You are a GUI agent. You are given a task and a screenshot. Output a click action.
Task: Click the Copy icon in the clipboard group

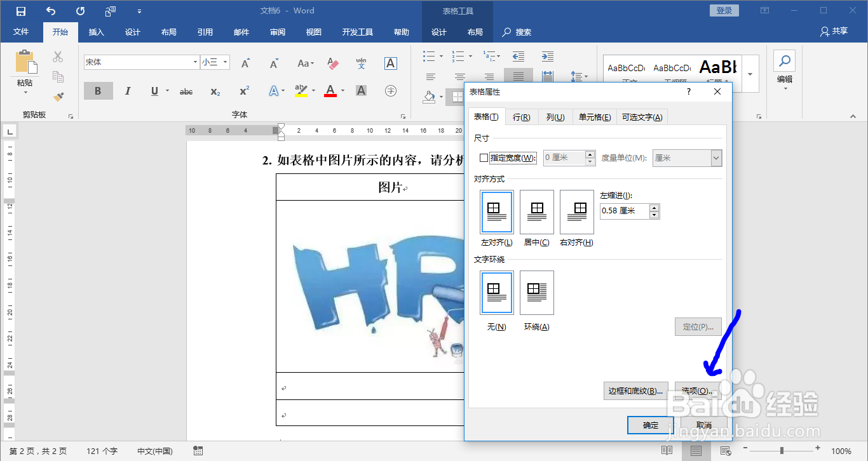point(58,77)
